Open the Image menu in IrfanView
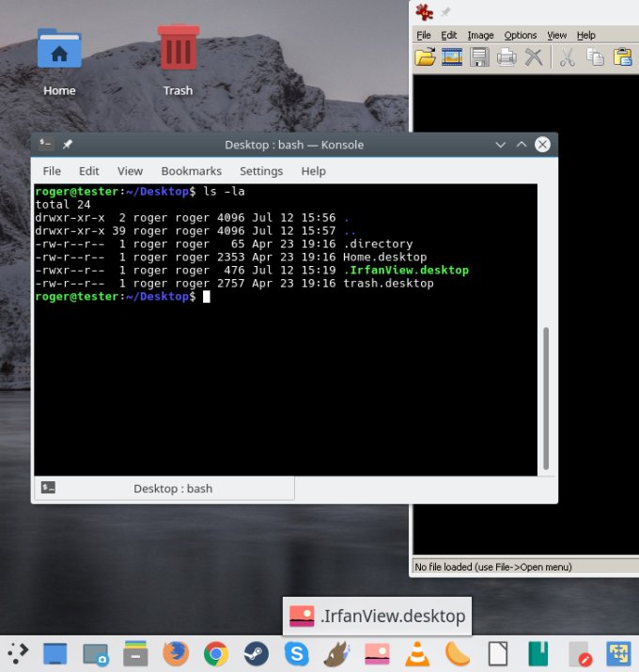This screenshot has width=639, height=672. (x=480, y=36)
